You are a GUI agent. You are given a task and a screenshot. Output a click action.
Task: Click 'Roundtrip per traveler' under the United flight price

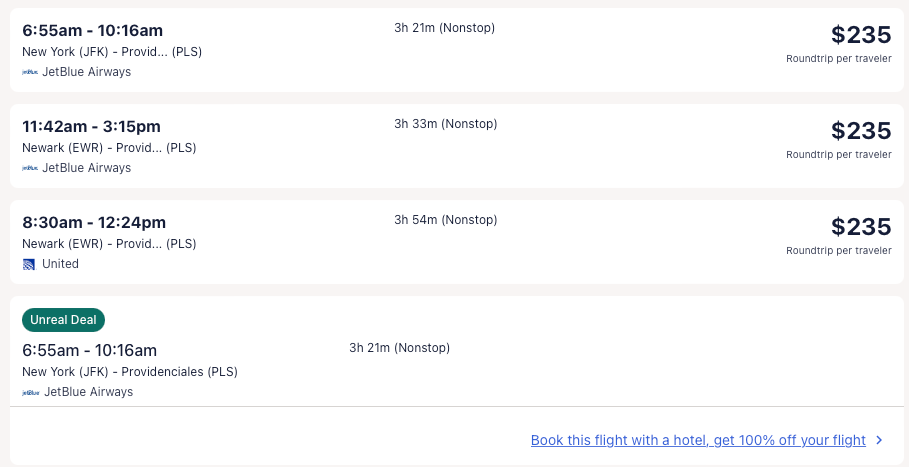coord(838,251)
